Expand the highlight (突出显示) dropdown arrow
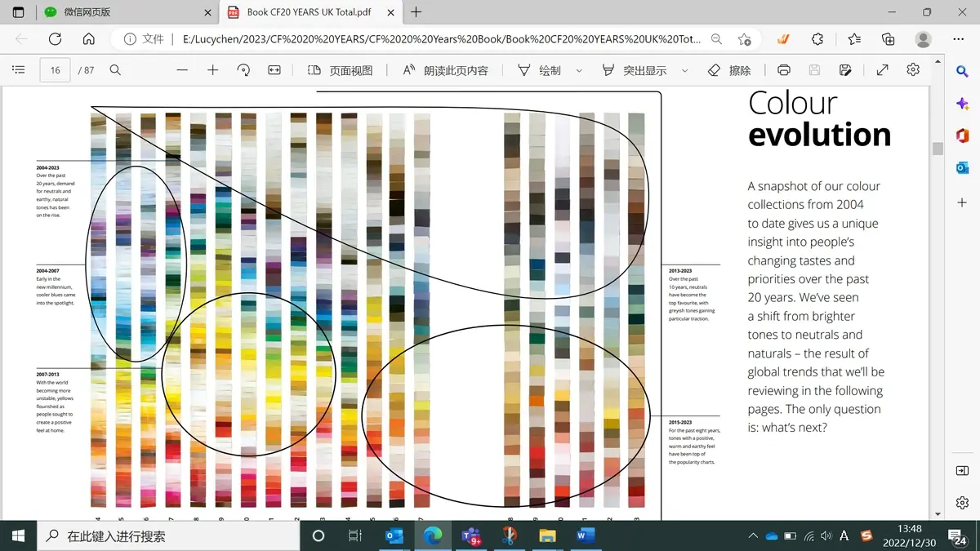Viewport: 980px width, 551px height. coord(684,71)
